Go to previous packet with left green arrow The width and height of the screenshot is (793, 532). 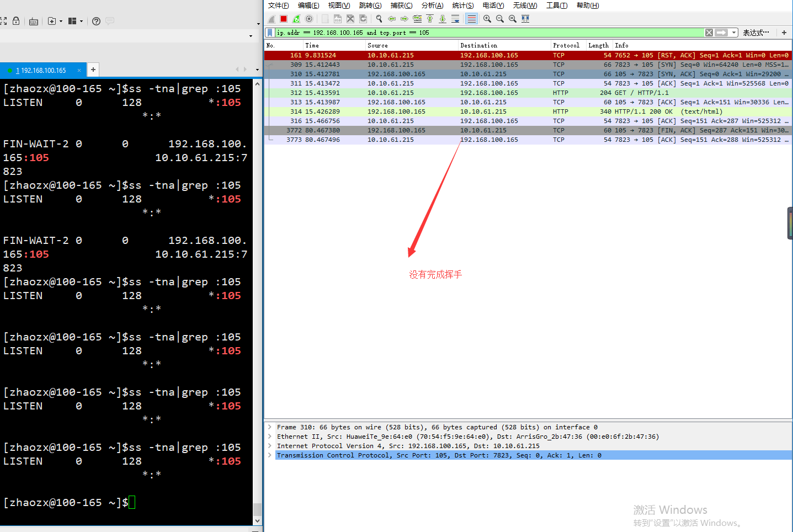392,19
